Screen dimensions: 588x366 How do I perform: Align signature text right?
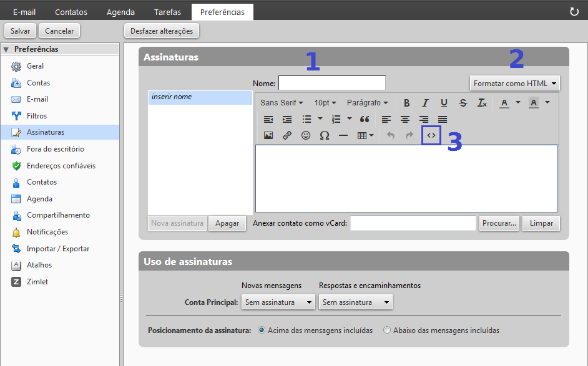(424, 119)
